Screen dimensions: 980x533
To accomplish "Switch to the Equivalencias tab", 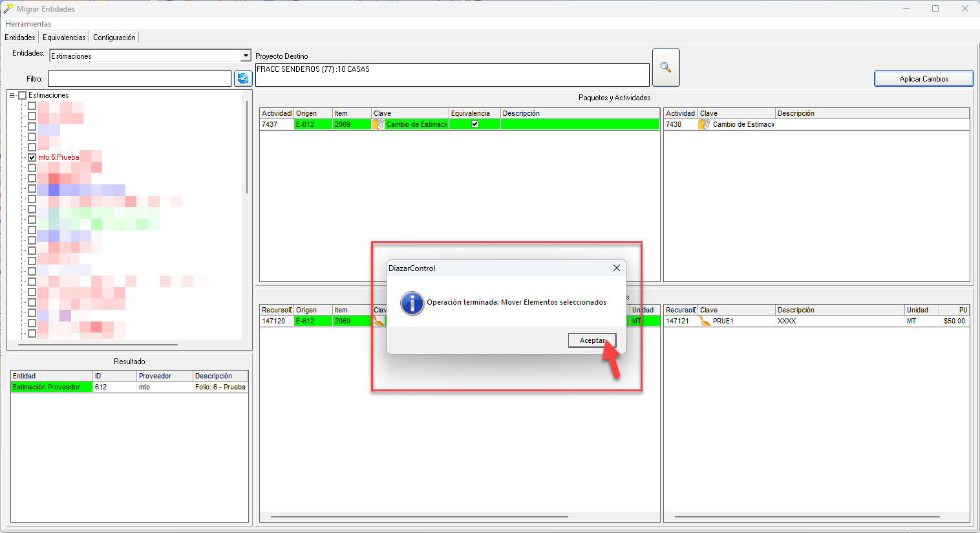I will click(64, 38).
